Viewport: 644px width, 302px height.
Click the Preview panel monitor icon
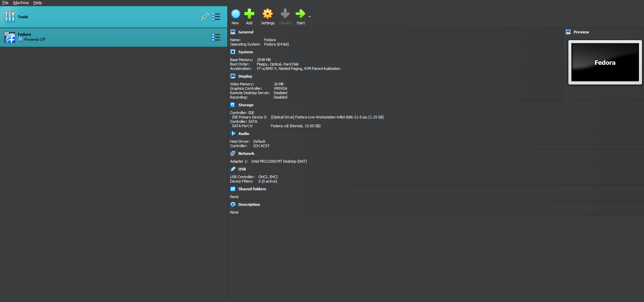pos(568,32)
